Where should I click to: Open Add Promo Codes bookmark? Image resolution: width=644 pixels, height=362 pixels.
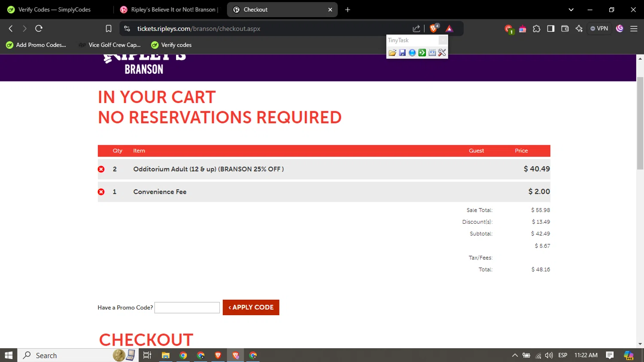point(36,45)
